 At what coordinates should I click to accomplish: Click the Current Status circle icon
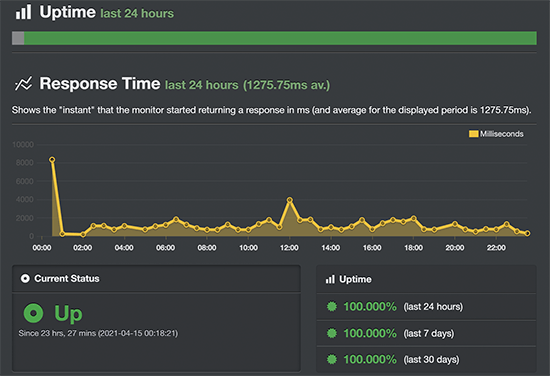25,278
